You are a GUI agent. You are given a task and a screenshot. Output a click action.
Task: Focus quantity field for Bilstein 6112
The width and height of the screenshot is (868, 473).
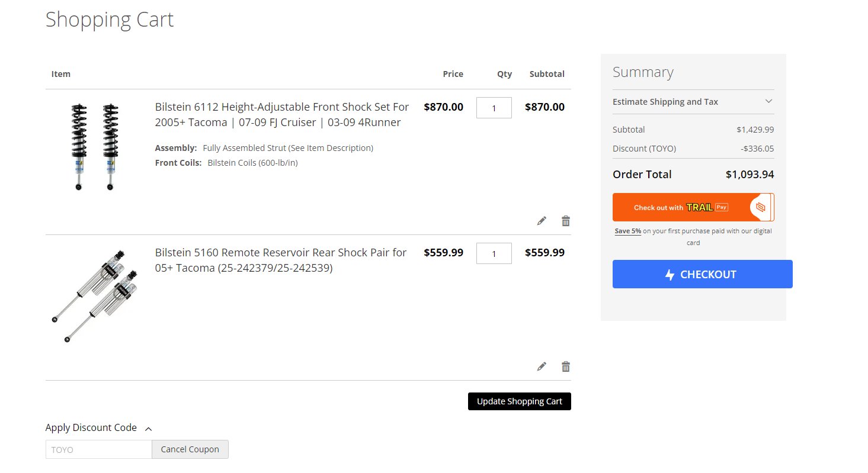[x=494, y=108]
